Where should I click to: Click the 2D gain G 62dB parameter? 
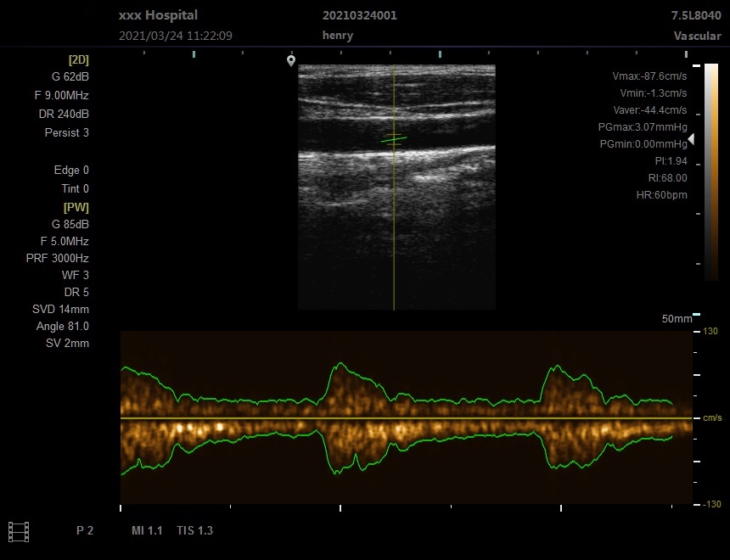[x=70, y=76]
